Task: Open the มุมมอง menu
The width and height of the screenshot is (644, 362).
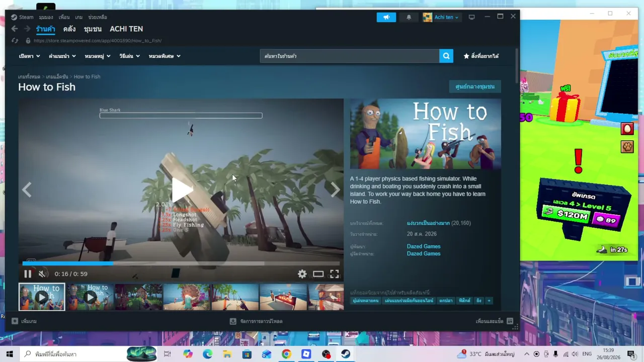Action: [46, 17]
